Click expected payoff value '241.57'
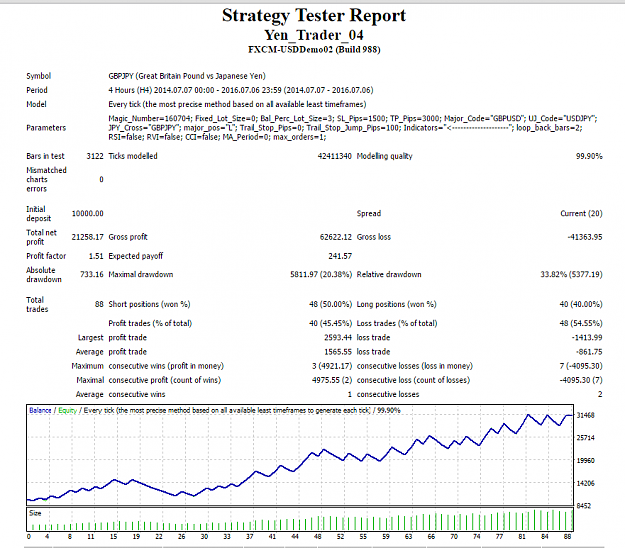 click(x=340, y=256)
